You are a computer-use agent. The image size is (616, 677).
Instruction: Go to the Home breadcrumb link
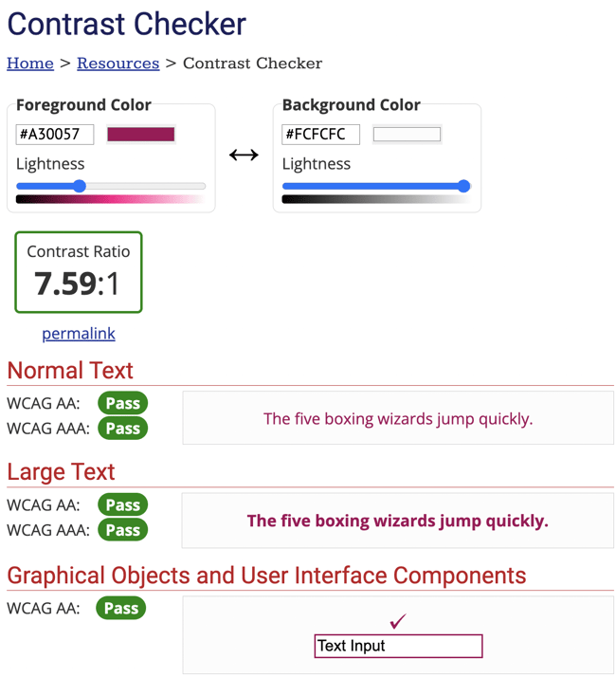(30, 64)
